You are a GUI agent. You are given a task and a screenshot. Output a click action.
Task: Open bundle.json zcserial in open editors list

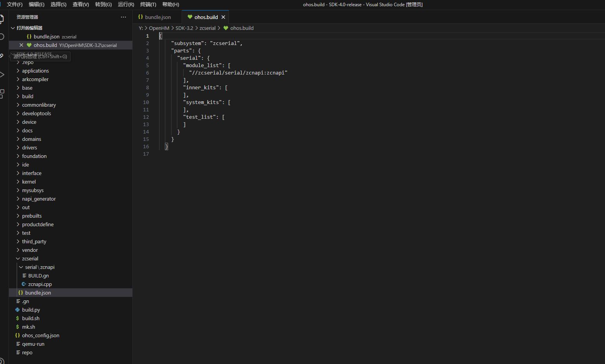[71, 36]
